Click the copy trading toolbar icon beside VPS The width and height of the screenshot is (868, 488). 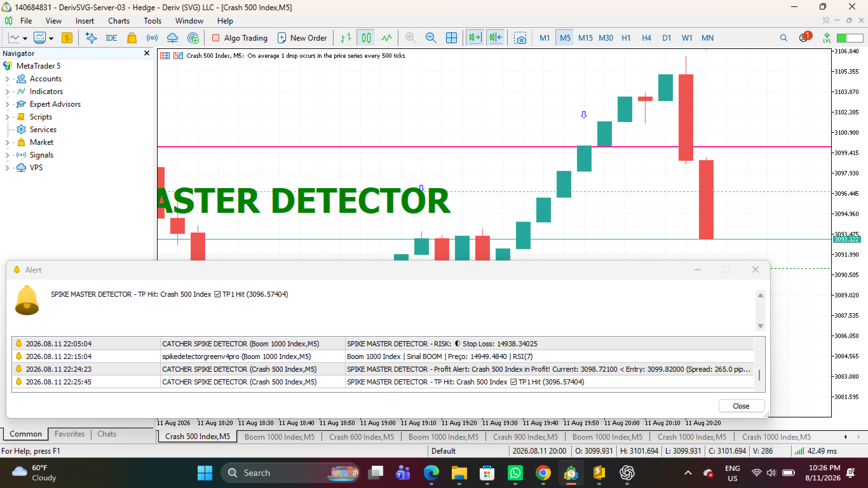pyautogui.click(x=193, y=38)
